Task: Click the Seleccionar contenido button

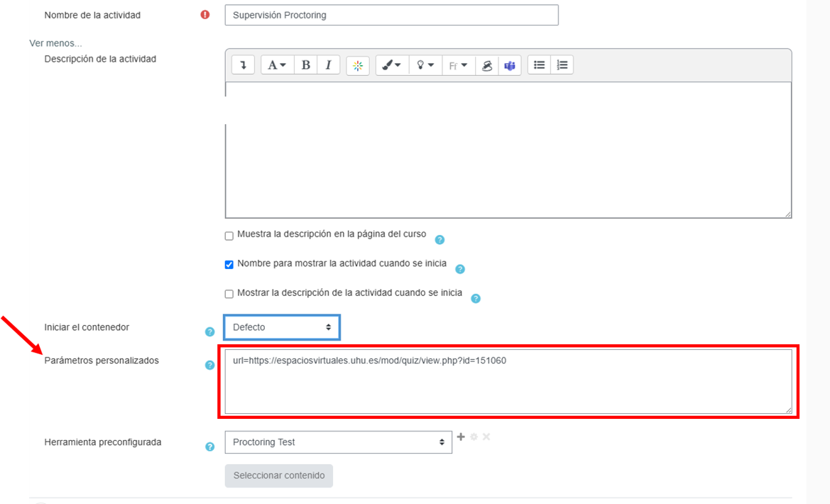Action: tap(279, 476)
